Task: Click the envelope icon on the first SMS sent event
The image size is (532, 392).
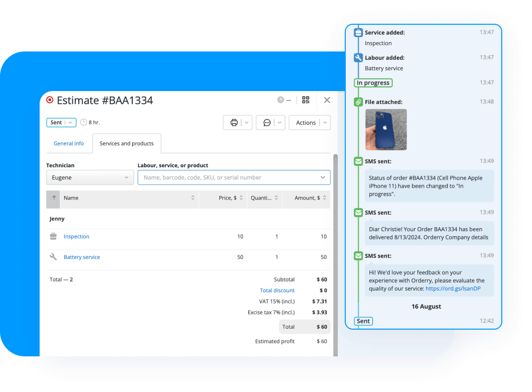Action: (x=358, y=161)
